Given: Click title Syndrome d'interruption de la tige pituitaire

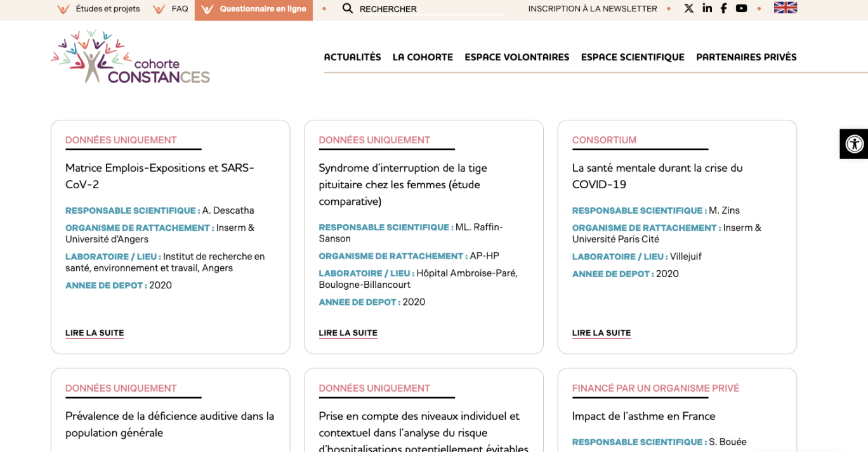Looking at the screenshot, I should 403,184.
